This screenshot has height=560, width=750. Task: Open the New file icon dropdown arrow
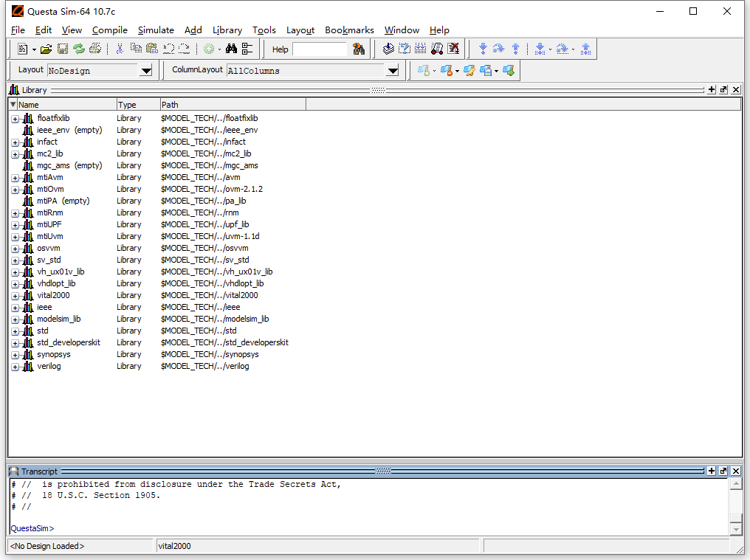click(34, 49)
